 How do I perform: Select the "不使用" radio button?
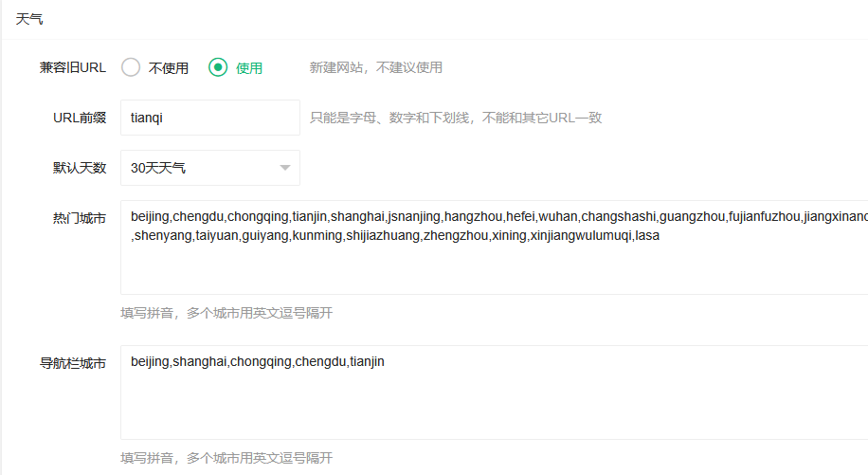(x=131, y=67)
